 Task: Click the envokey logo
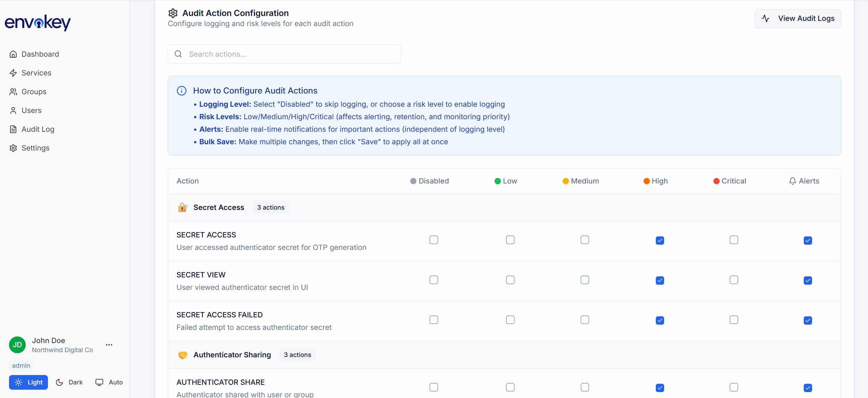[38, 23]
